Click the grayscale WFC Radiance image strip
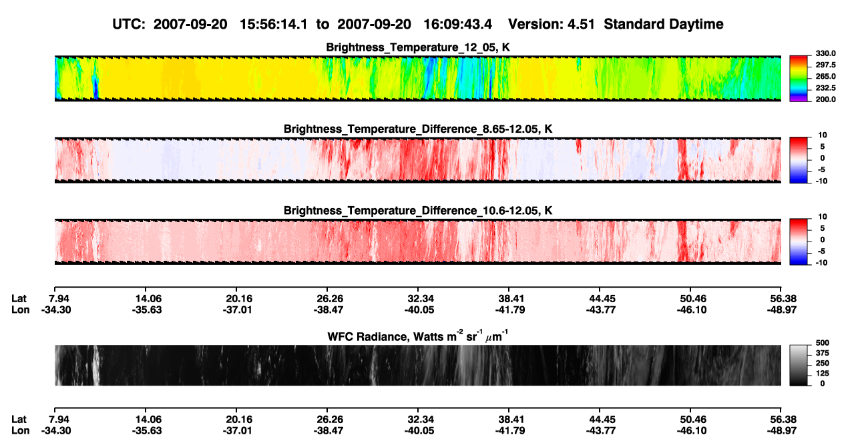 tap(418, 366)
